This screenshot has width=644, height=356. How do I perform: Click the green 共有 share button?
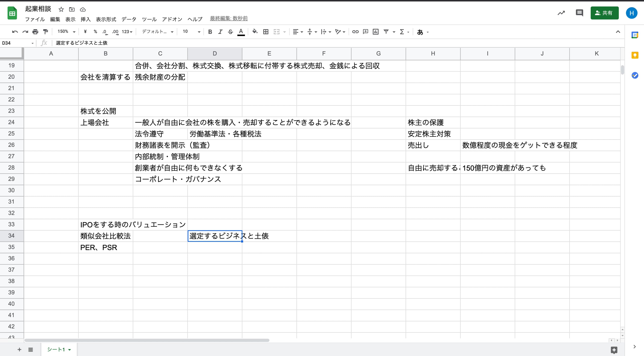604,13
